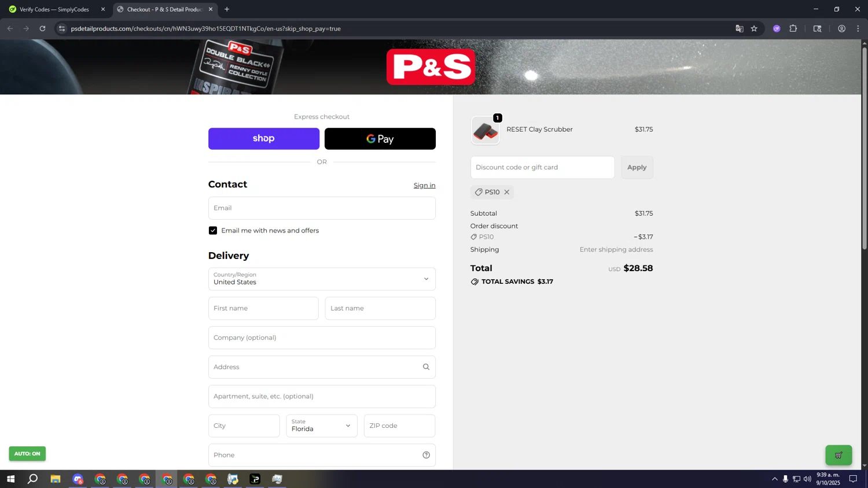This screenshot has width=868, height=488.
Task: Click the City input field
Action: [x=244, y=426]
